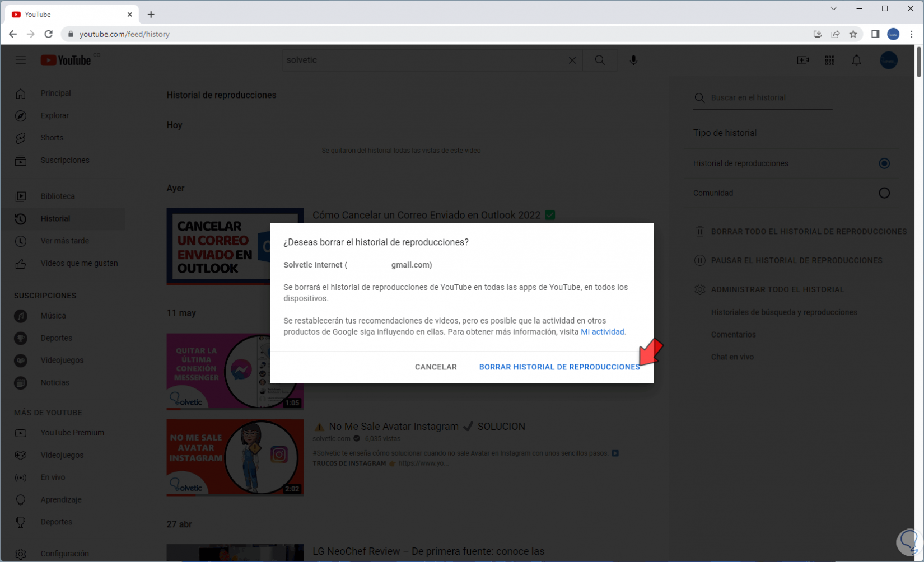Open Shorts in the sidebar
This screenshot has width=924, height=562.
coord(63,138)
